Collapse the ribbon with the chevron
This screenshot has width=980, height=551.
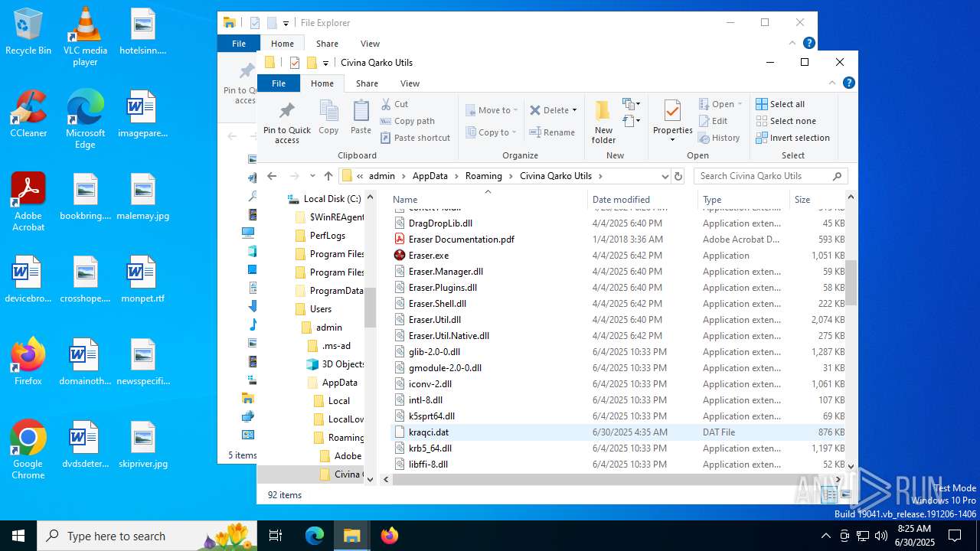point(832,83)
